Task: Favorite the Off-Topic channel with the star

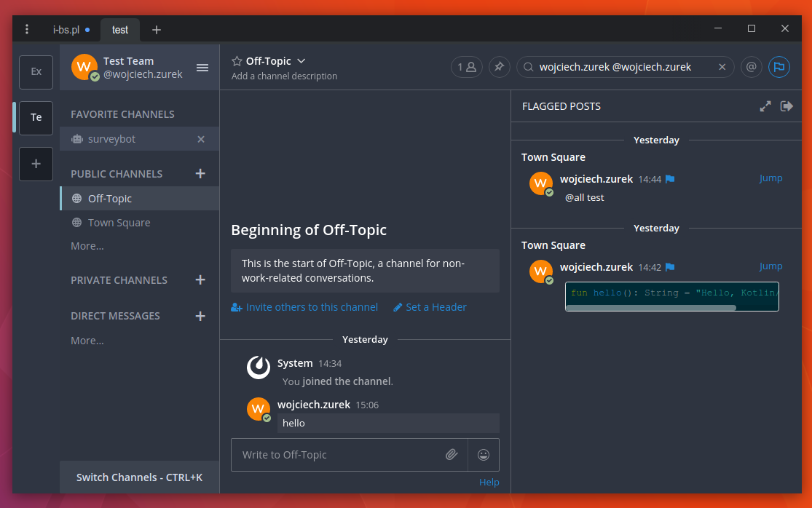Action: [237, 61]
